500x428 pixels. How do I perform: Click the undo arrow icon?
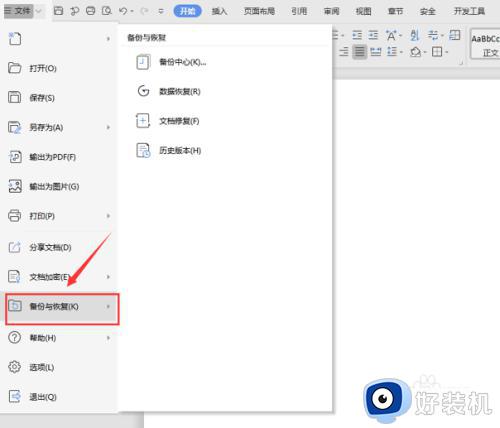click(123, 11)
